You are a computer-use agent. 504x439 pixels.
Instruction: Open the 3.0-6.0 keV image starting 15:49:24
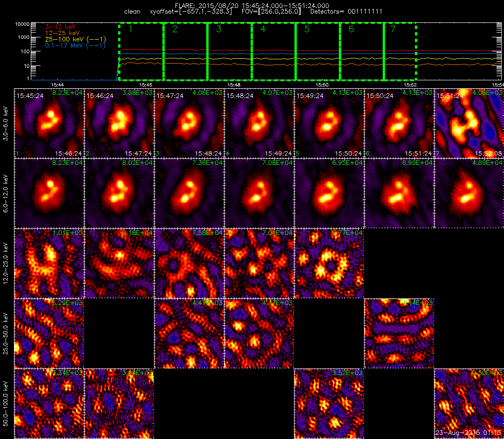point(329,123)
